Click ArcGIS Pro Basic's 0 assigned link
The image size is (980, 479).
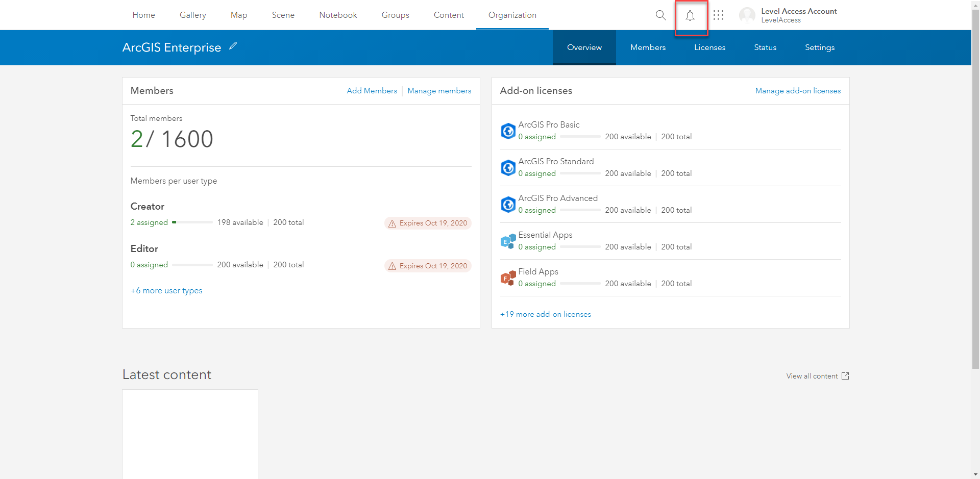click(537, 137)
